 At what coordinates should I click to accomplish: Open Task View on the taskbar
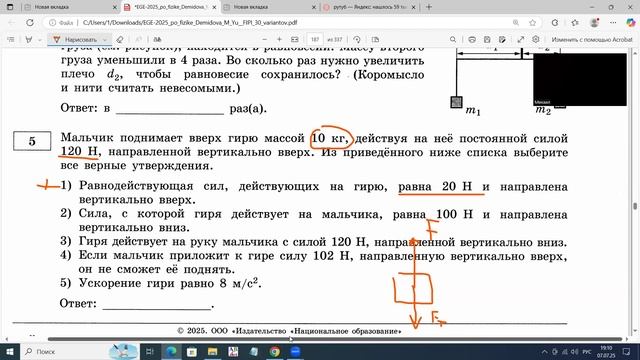coord(150,351)
